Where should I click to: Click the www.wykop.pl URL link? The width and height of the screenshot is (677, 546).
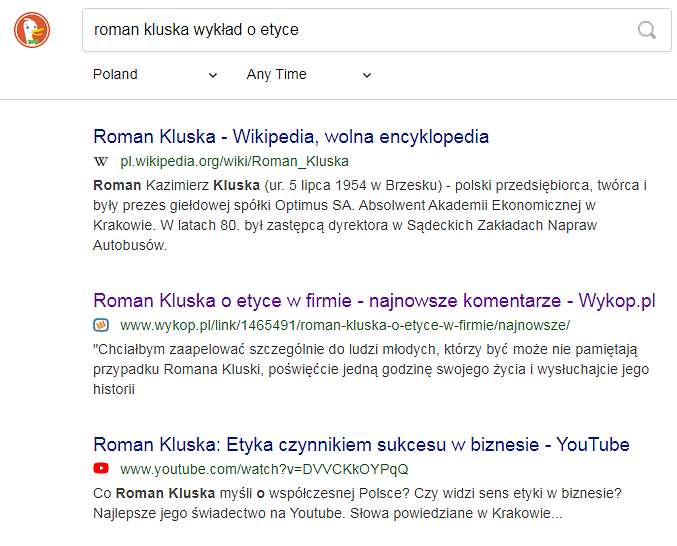coord(345,325)
